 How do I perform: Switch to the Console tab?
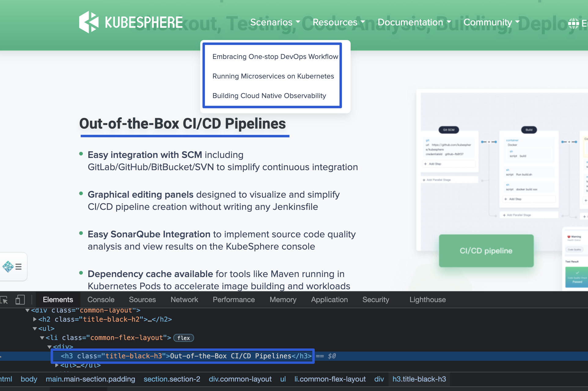(101, 300)
